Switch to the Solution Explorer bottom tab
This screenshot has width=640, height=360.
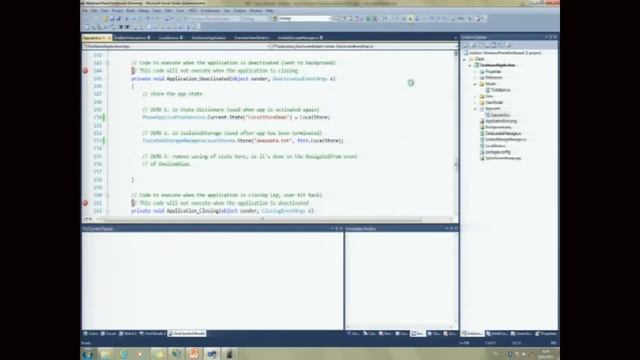pyautogui.click(x=472, y=334)
